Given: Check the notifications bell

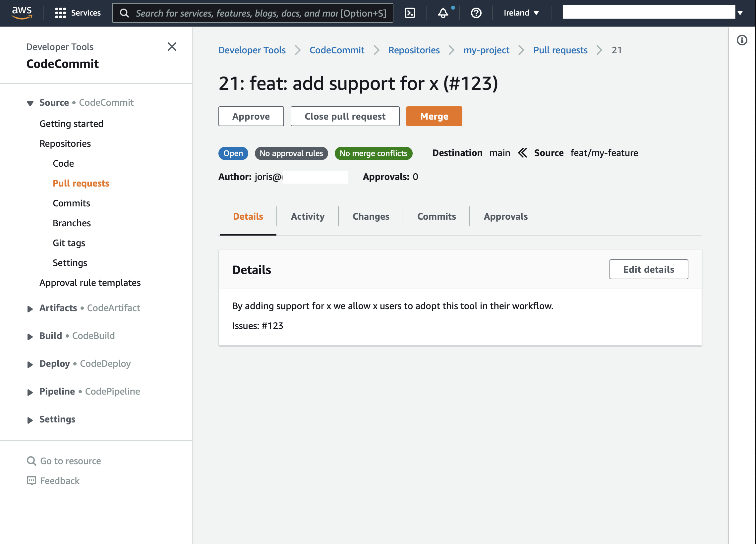Looking at the screenshot, I should pos(443,13).
